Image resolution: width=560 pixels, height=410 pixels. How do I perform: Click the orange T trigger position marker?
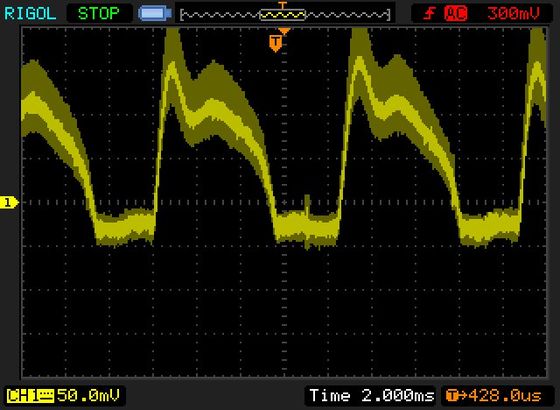(x=275, y=43)
